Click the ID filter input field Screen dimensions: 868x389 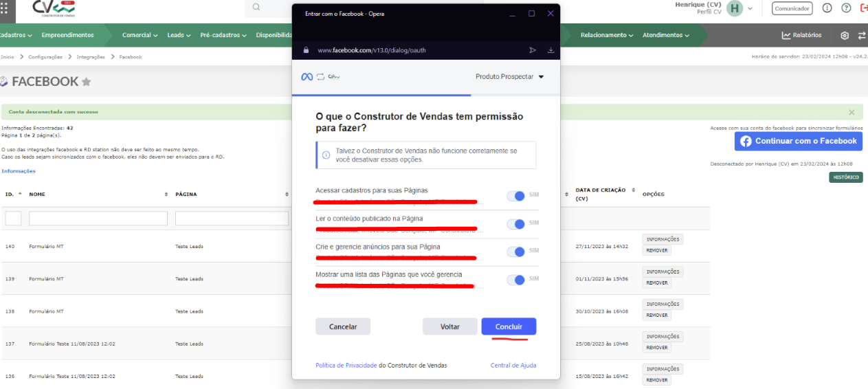tap(13, 219)
